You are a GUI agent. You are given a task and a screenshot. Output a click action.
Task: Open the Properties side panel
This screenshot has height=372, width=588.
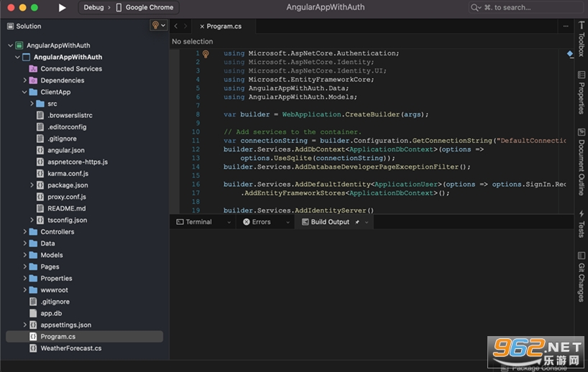582,93
